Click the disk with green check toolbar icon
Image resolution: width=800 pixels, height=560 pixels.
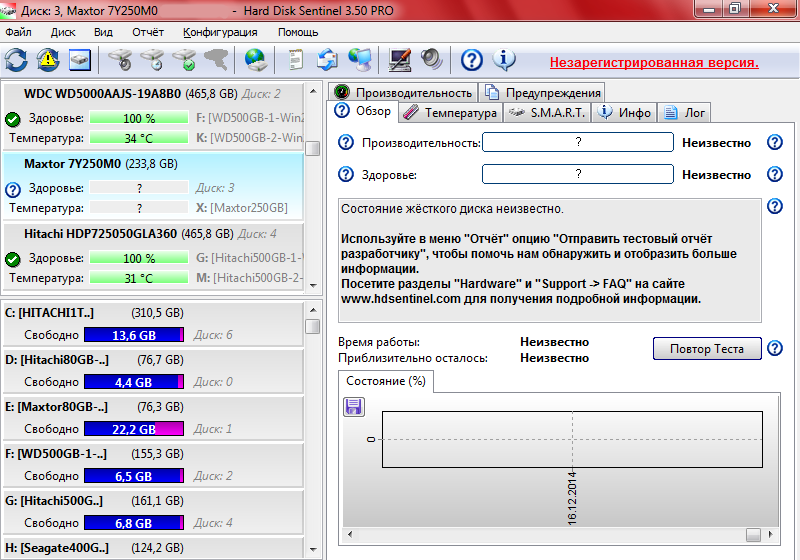tap(185, 61)
